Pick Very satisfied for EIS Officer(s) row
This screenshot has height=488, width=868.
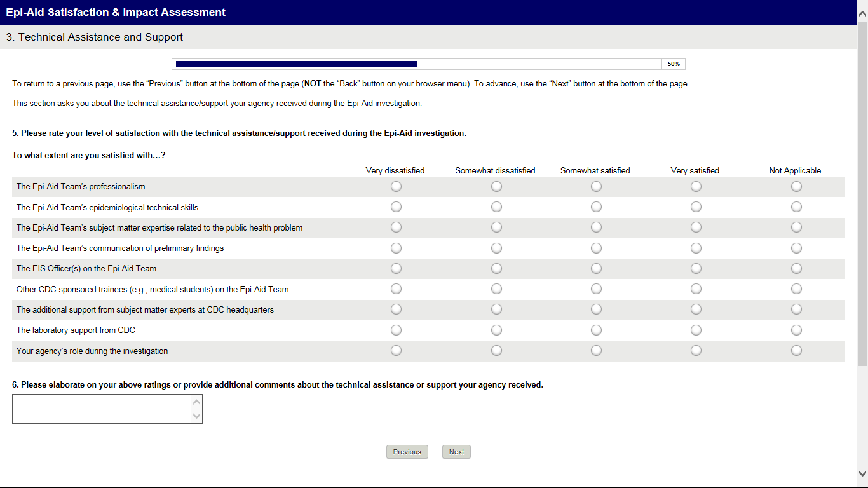tap(696, 268)
